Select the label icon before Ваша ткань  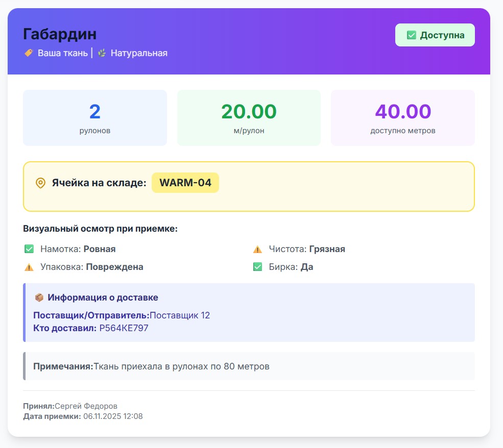click(x=28, y=53)
